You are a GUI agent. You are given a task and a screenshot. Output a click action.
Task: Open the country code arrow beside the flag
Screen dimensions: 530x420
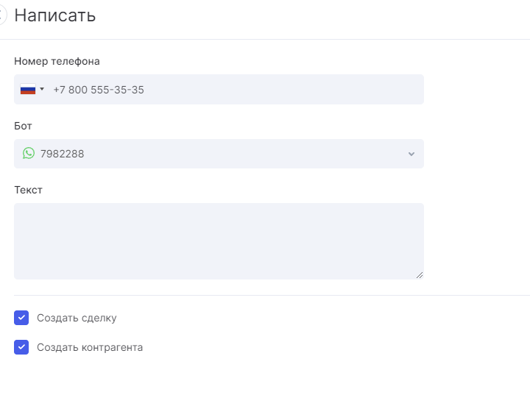tap(42, 90)
